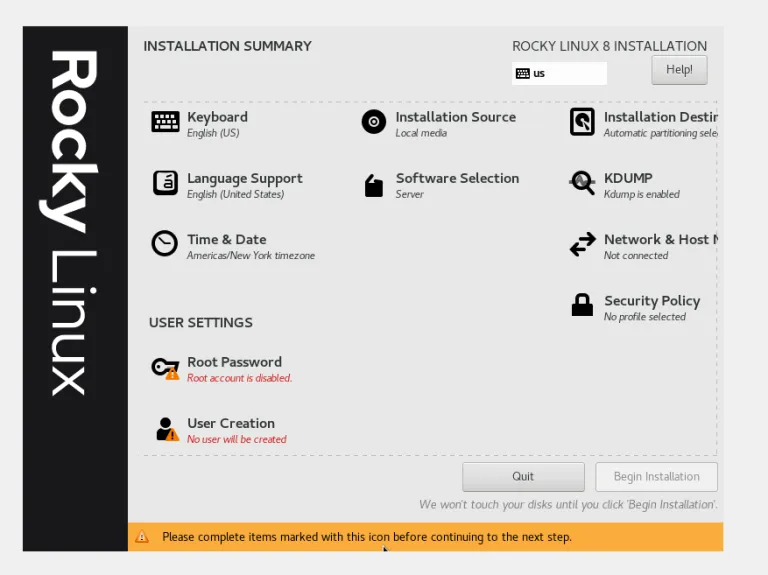Click 'Automatic partitioning' status text
The image size is (768, 575).
tap(660, 133)
